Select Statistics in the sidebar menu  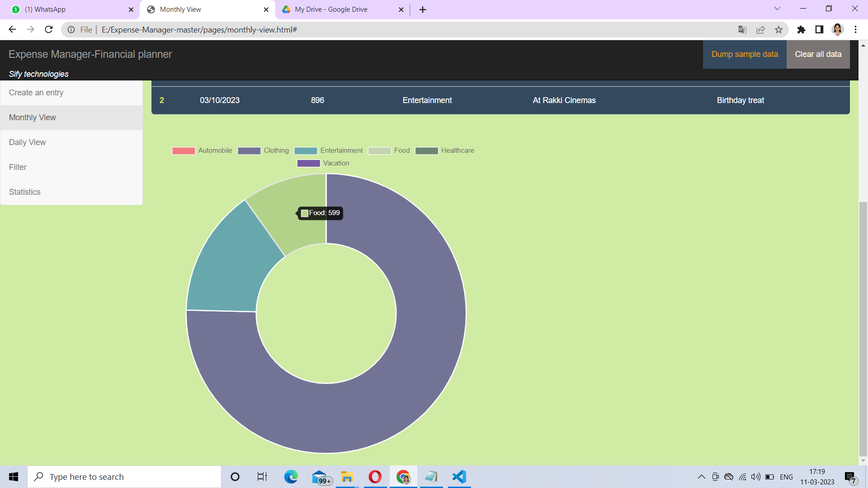(25, 192)
